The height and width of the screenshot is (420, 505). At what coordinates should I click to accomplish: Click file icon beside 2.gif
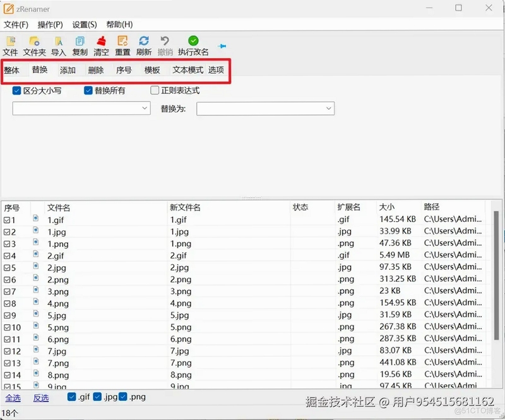coord(36,254)
